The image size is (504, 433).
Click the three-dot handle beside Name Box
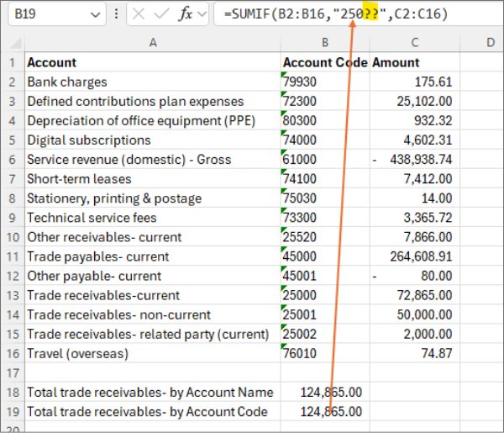116,15
